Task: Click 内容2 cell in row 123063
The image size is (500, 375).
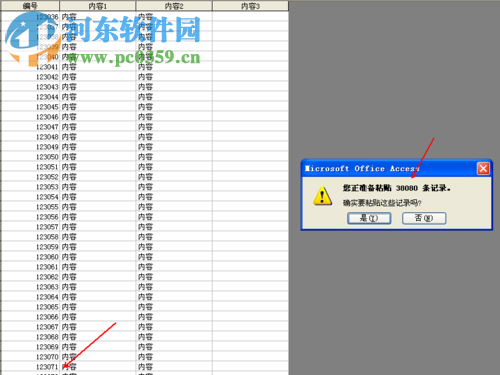Action: pos(174,287)
